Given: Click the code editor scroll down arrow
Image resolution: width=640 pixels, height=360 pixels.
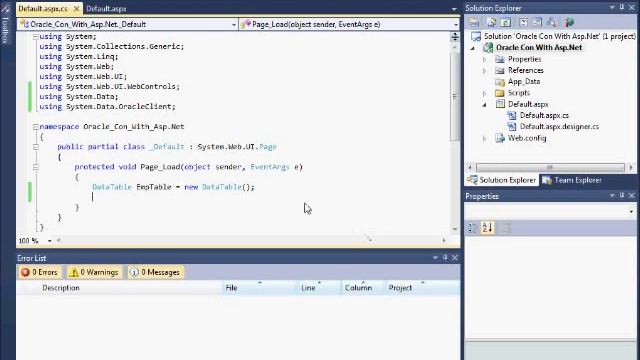Looking at the screenshot, I should point(455,229).
